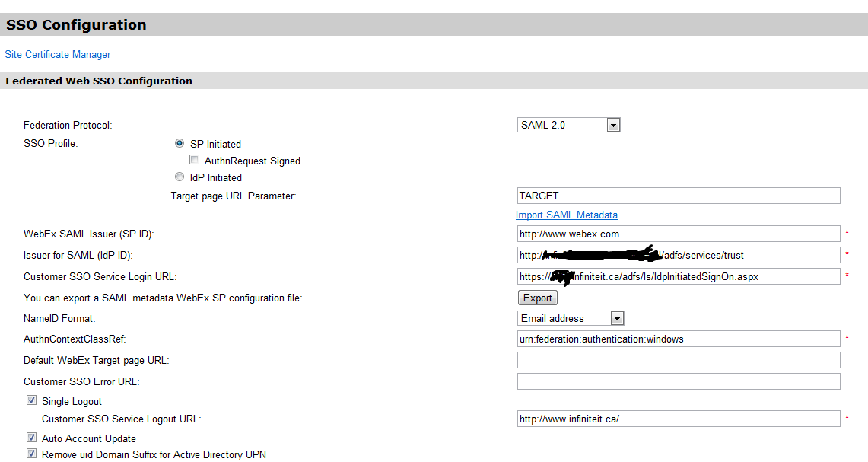Image resolution: width=868 pixels, height=462 pixels.
Task: Click the SSO Profile label
Action: [x=50, y=144]
